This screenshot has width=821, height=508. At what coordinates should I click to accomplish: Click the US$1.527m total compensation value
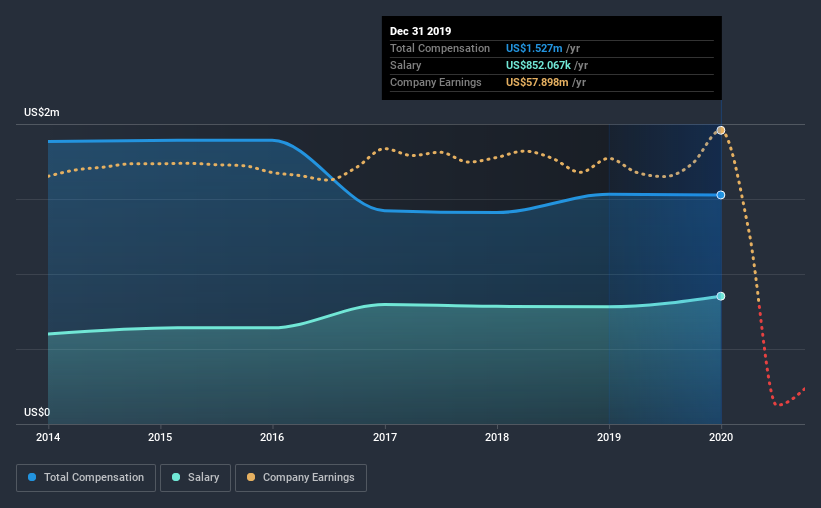pyautogui.click(x=534, y=48)
